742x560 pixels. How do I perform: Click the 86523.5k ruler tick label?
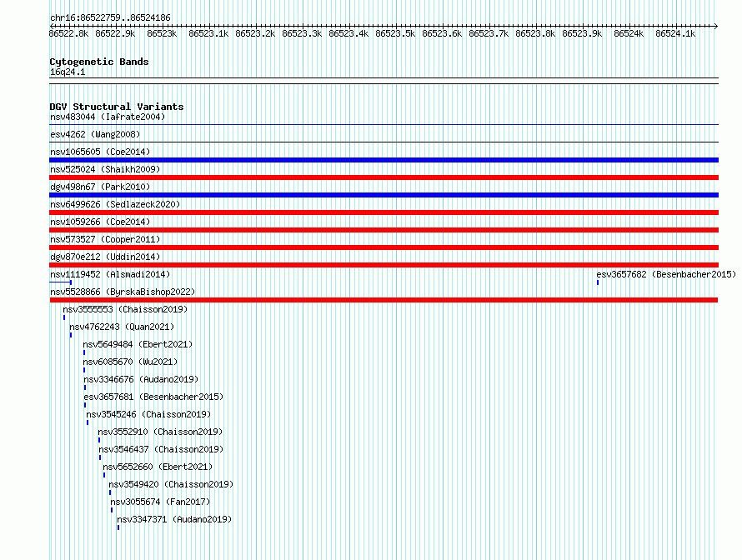point(395,33)
